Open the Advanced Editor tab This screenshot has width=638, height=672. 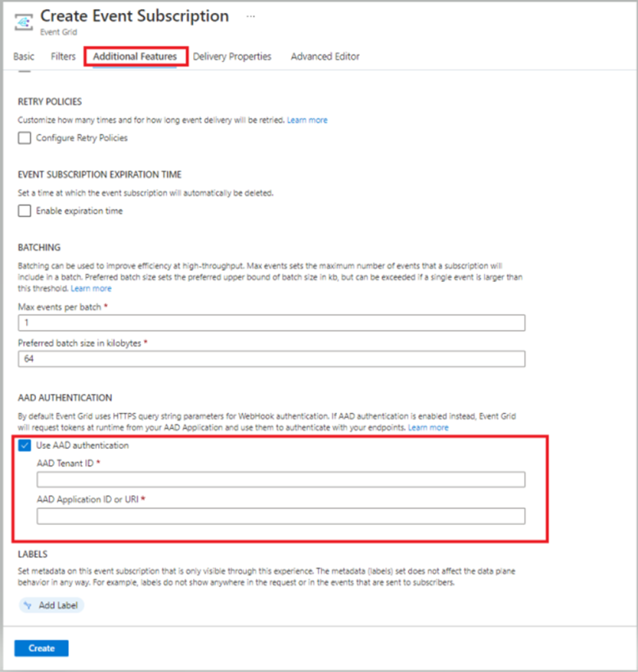(x=325, y=56)
